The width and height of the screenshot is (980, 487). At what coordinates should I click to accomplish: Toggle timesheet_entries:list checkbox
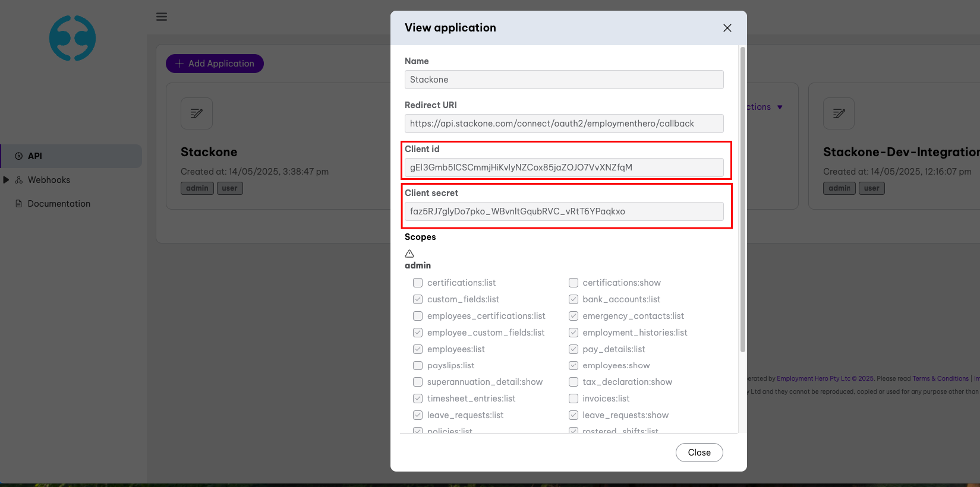pos(418,399)
